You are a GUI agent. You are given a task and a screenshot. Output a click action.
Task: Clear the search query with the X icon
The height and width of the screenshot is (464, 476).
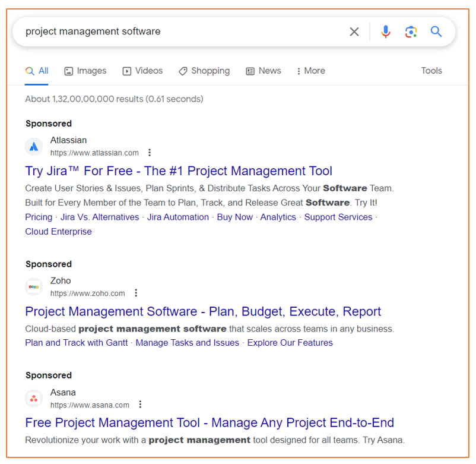coord(354,31)
